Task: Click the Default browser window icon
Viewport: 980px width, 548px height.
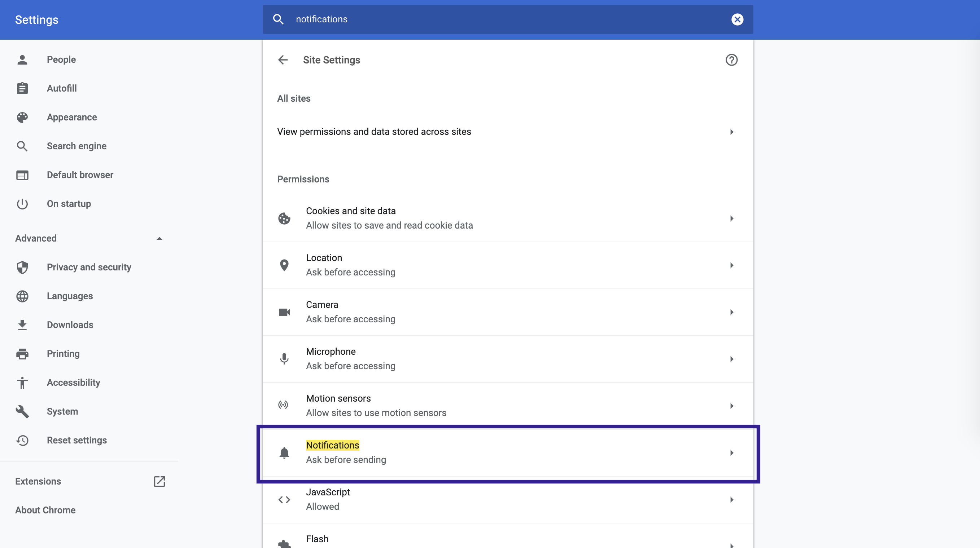Action: click(x=22, y=175)
